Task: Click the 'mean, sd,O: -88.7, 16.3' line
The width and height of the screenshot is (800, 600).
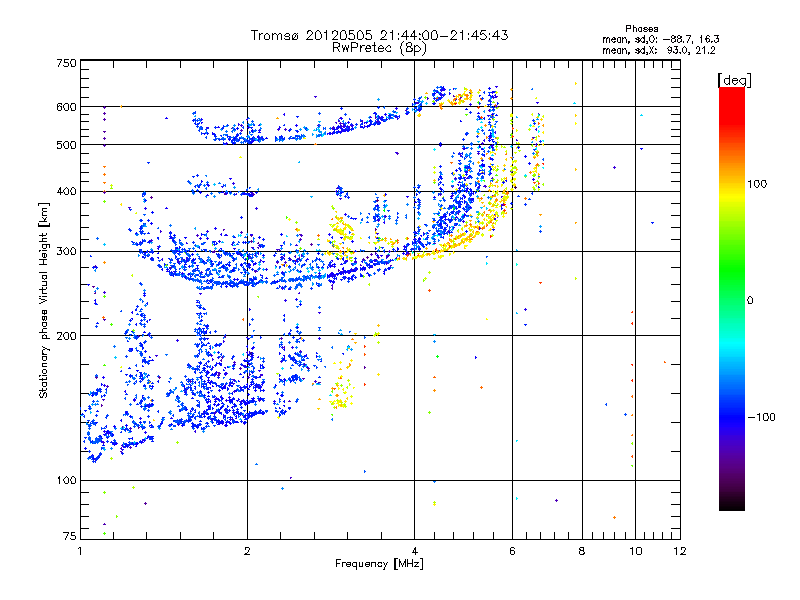Action: pos(661,39)
